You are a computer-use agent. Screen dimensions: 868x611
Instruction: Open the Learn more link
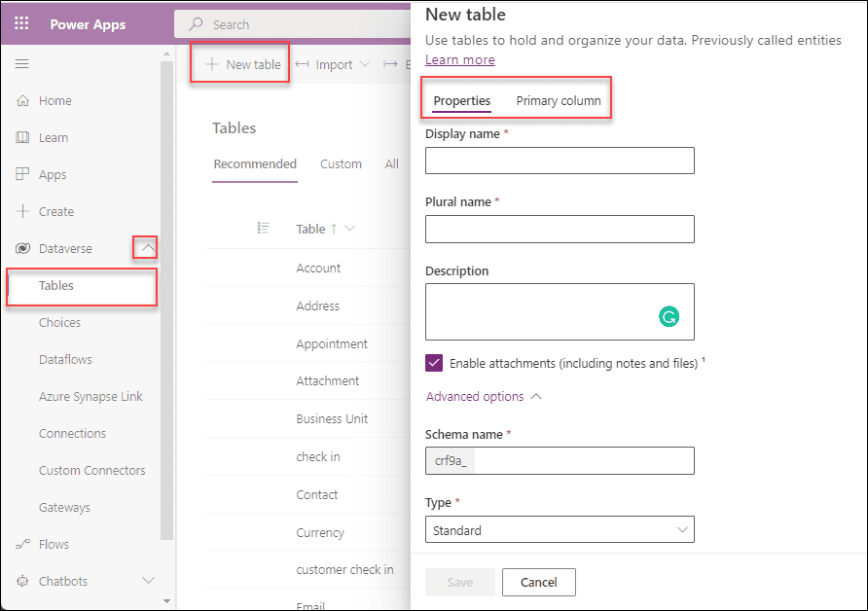[x=460, y=59]
